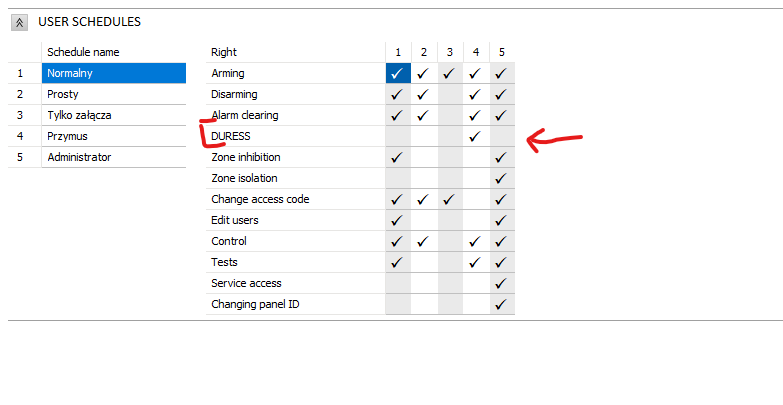Toggle Arming right for schedule 1

click(x=398, y=73)
